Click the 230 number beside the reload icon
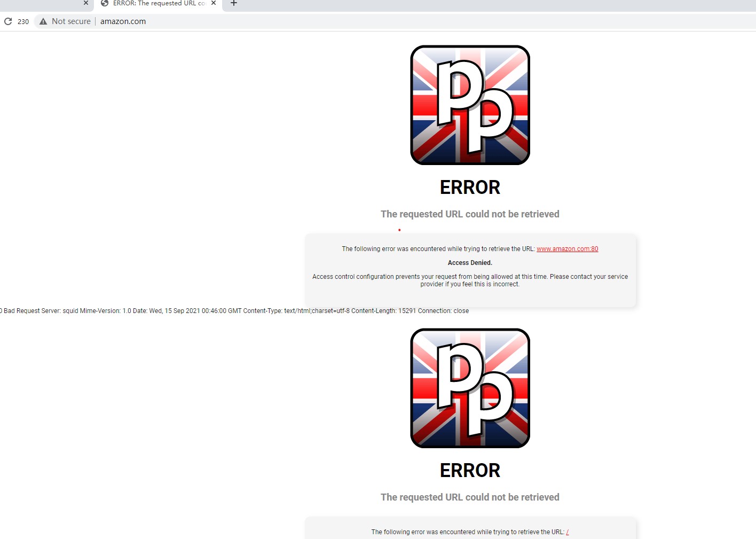 point(23,22)
